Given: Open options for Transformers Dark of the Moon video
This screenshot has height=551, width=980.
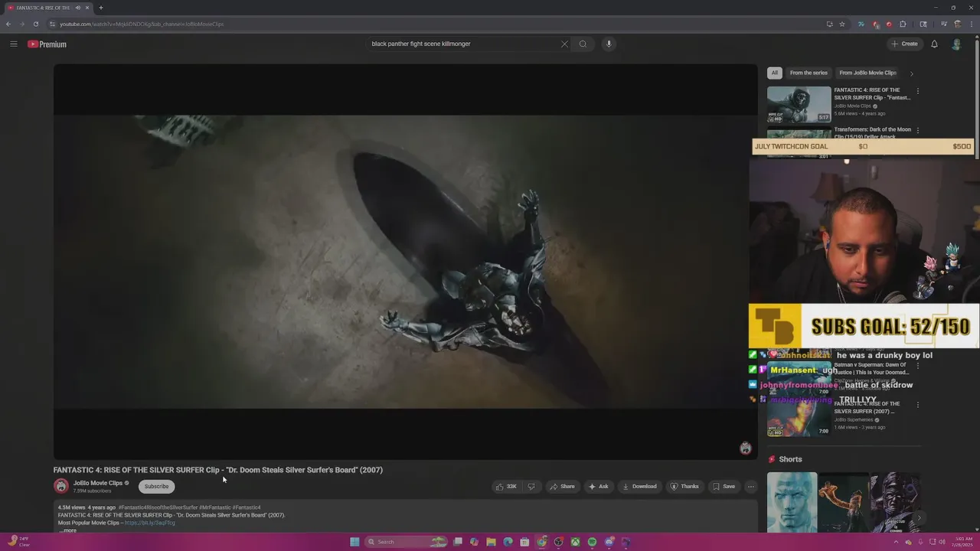Looking at the screenshot, I should click(918, 131).
